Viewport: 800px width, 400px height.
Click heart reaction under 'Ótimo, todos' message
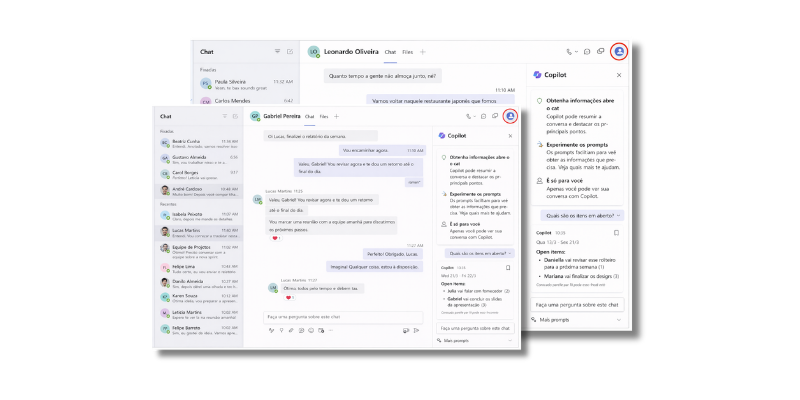(290, 297)
